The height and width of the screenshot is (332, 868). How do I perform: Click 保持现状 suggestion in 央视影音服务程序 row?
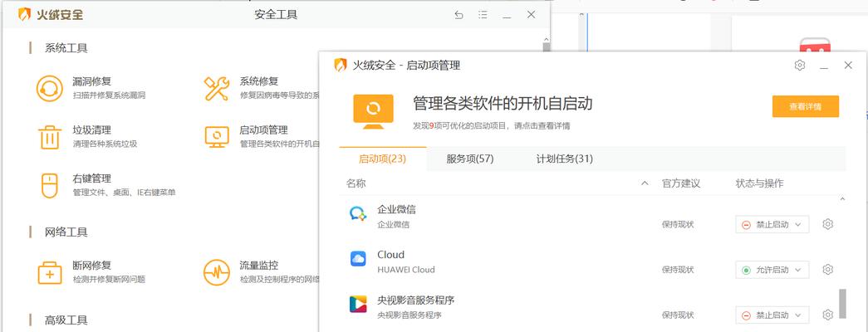click(678, 315)
